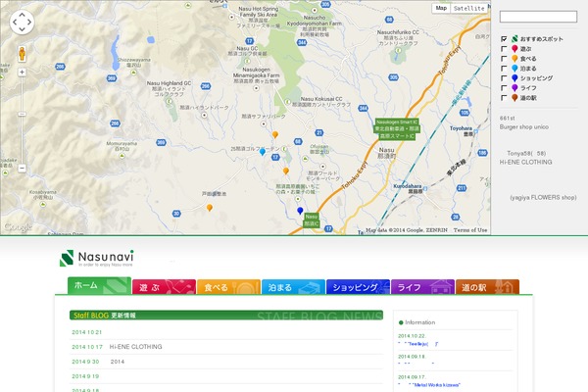The height and width of the screenshot is (392, 588).
Task: Open the ショッピング navigation tab
Action: [358, 287]
